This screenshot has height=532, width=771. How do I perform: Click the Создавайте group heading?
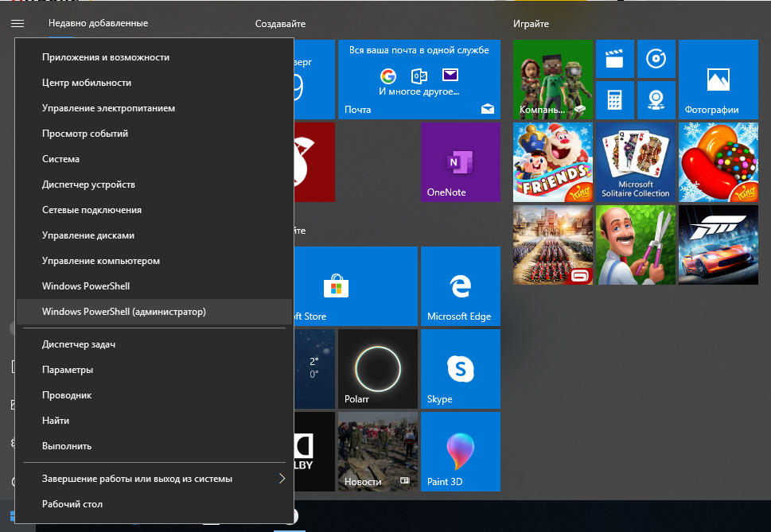pyautogui.click(x=280, y=24)
